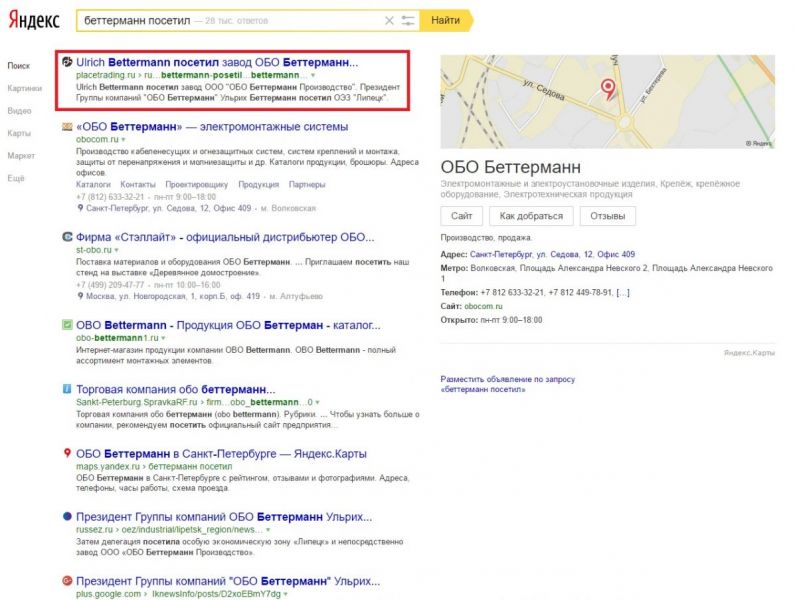The width and height of the screenshot is (797, 600).
Task: Click Яндекс.Карты attribution link
Action: coord(749,352)
